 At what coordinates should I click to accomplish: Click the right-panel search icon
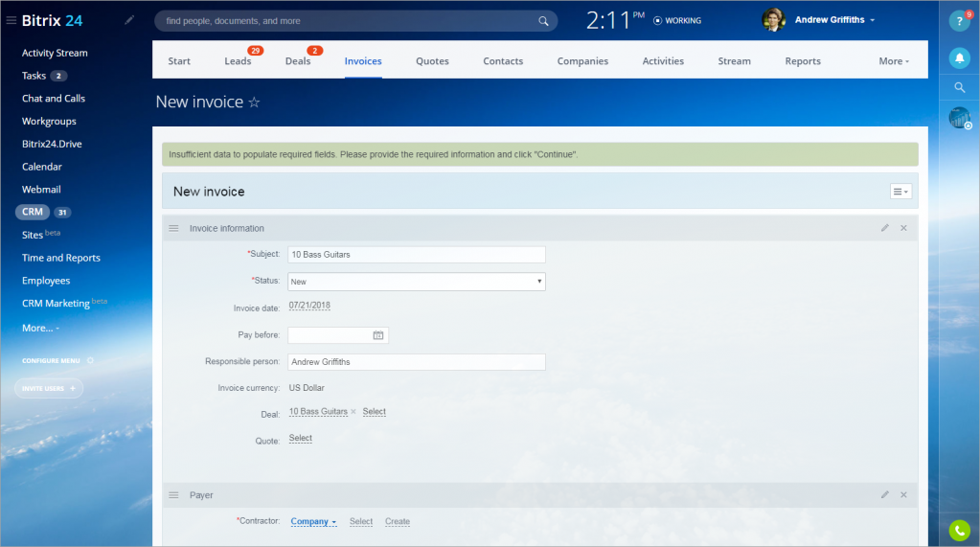[959, 88]
